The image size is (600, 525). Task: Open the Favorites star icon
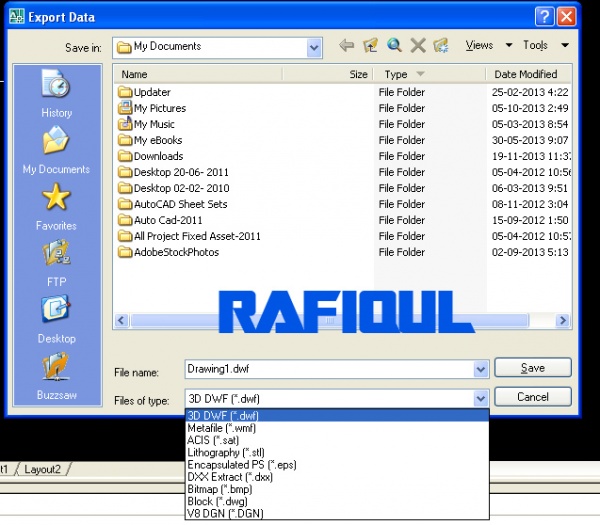(x=56, y=199)
